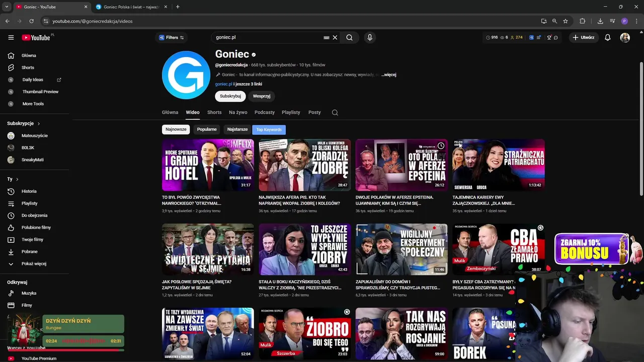Screen dimensions: 644x362
Task: Open a new browser tab
Action: click(x=178, y=7)
